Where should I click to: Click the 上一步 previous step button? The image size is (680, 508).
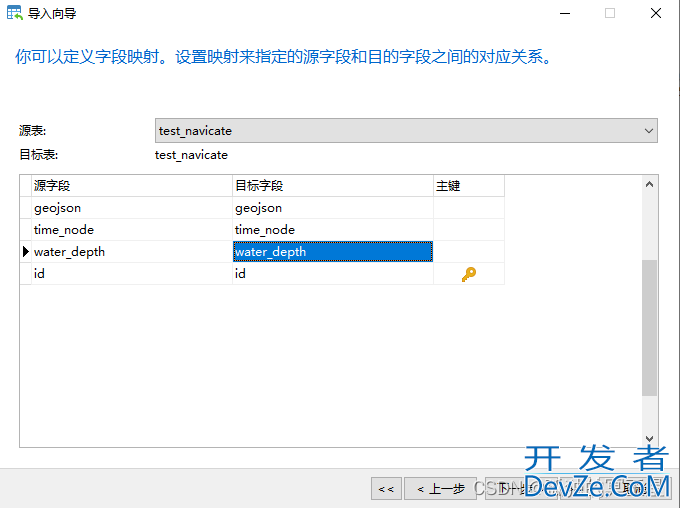441,489
